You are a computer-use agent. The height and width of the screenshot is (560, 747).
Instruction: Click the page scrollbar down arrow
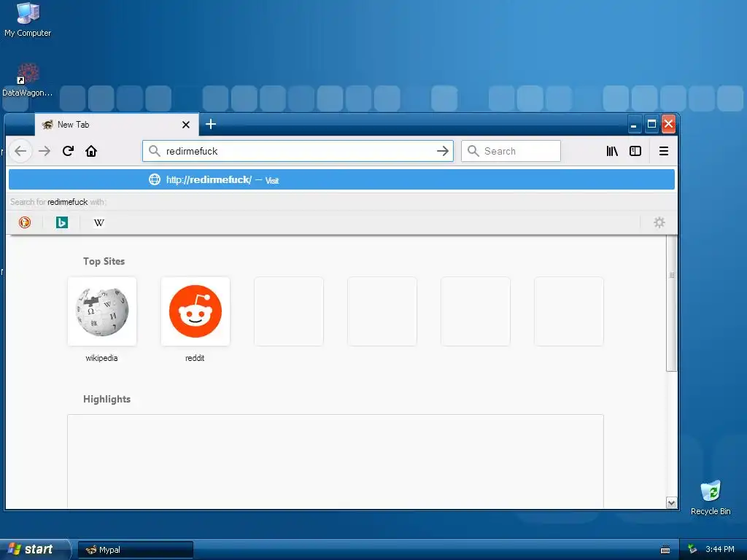coord(672,502)
